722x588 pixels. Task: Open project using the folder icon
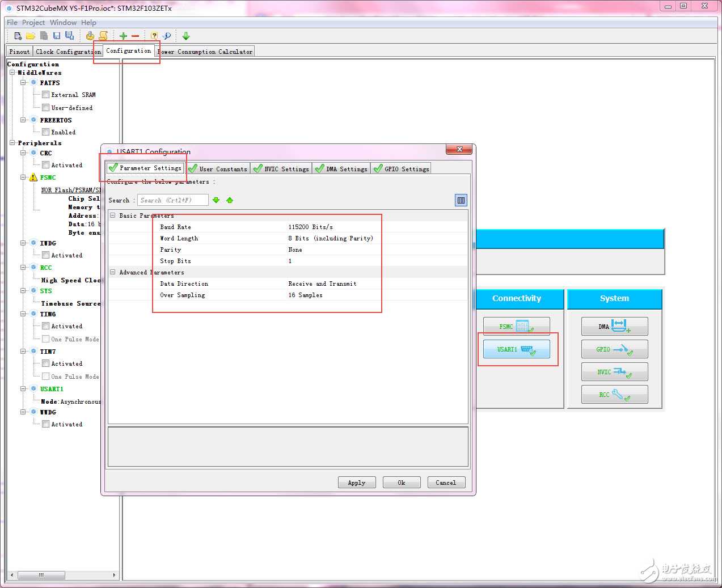click(31, 36)
